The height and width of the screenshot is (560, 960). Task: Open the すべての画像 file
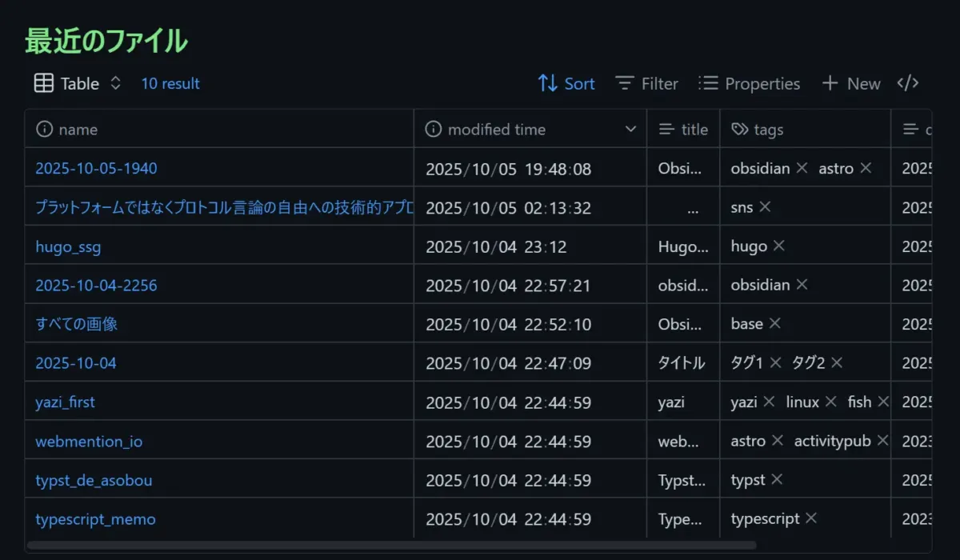click(77, 324)
